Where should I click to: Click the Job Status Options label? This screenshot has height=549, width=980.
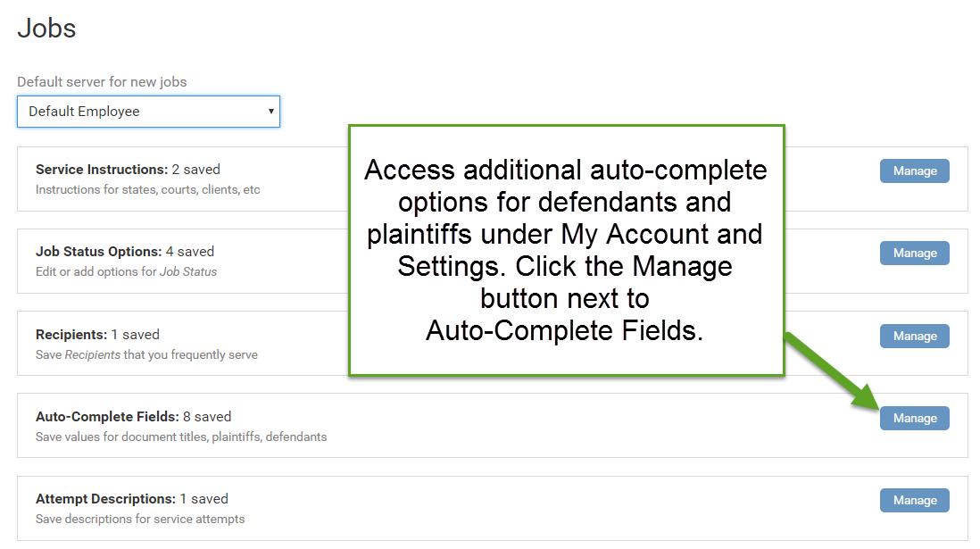[98, 251]
